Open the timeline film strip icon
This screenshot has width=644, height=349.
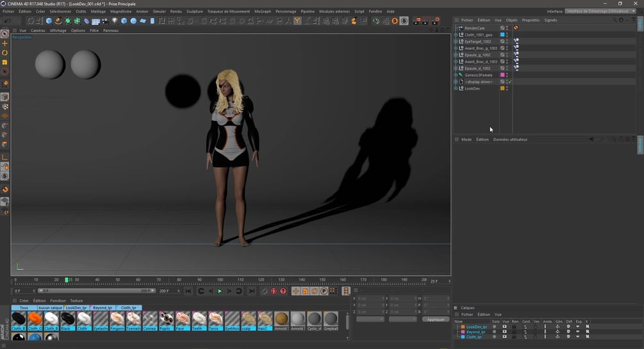coord(346,291)
